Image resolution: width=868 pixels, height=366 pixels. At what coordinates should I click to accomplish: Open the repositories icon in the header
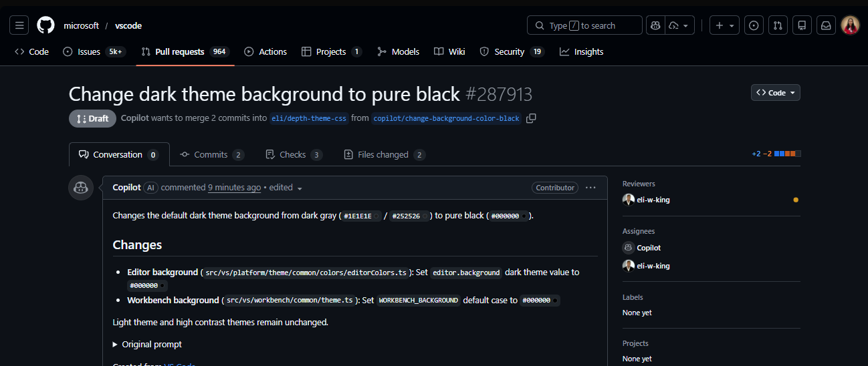coord(802,25)
